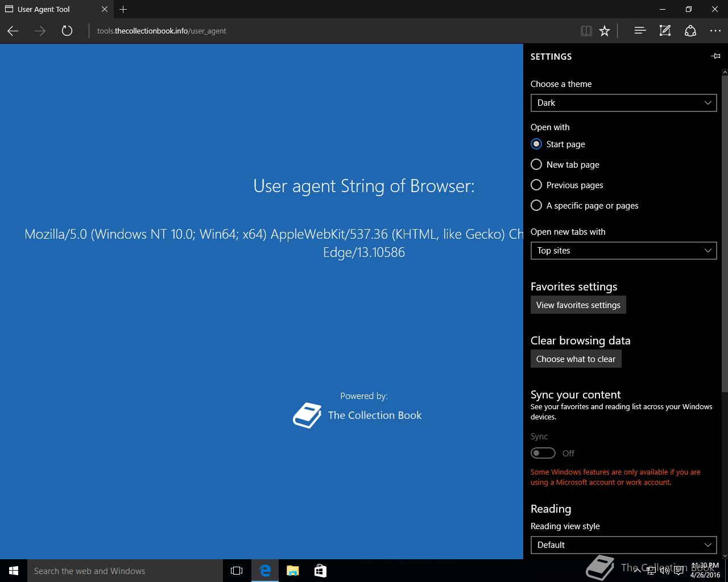Open the Hub panel icon

[x=640, y=31]
